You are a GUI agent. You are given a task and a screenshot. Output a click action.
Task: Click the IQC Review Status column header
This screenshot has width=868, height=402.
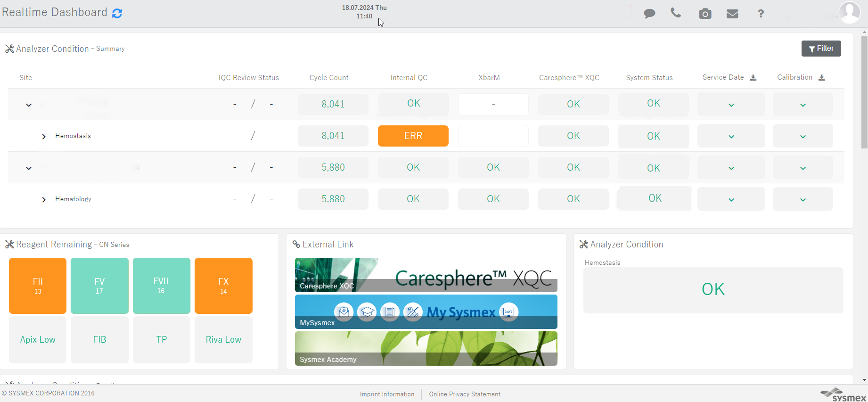249,78
